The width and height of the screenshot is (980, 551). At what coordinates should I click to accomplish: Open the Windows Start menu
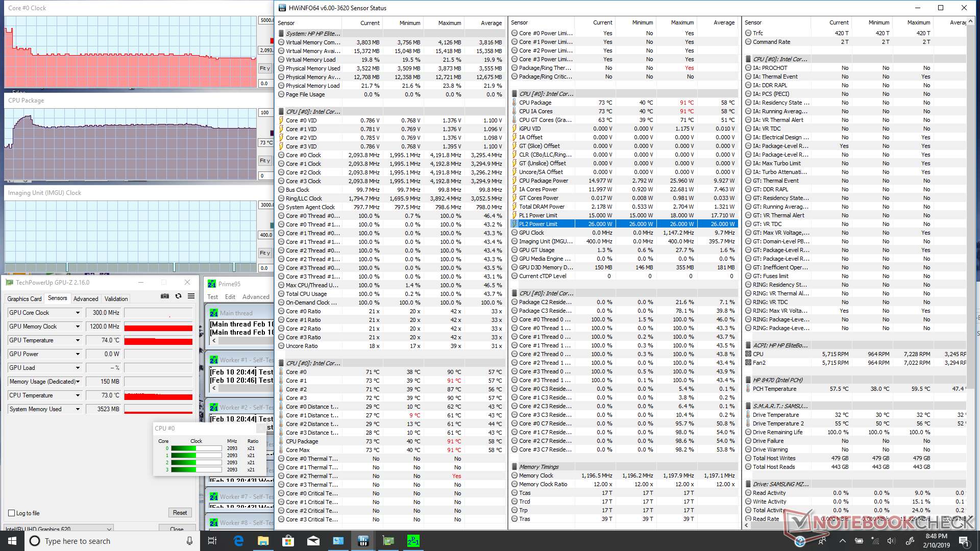12,541
